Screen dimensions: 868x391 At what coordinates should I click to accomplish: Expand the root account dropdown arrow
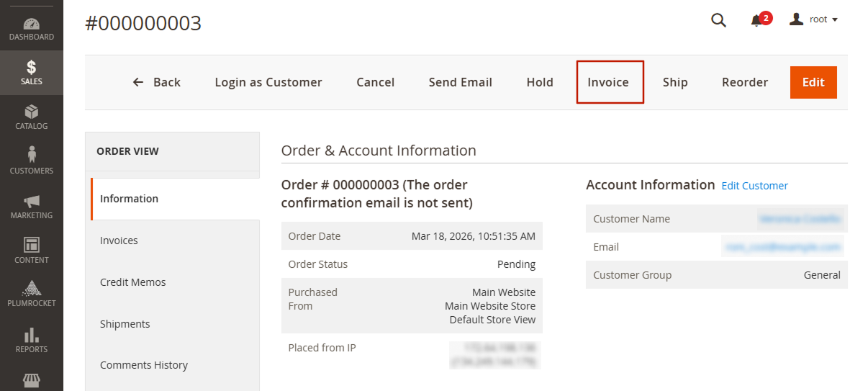point(835,20)
